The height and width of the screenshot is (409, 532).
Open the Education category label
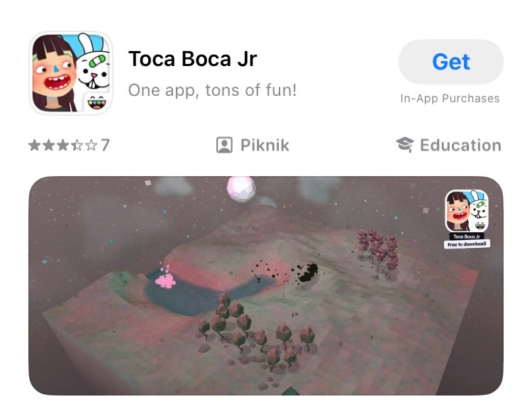(460, 146)
